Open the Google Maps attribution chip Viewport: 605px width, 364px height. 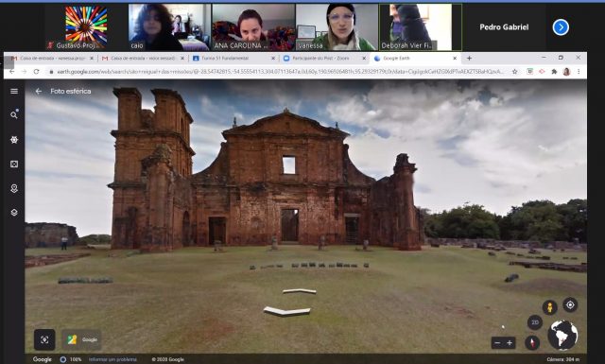tap(81, 339)
